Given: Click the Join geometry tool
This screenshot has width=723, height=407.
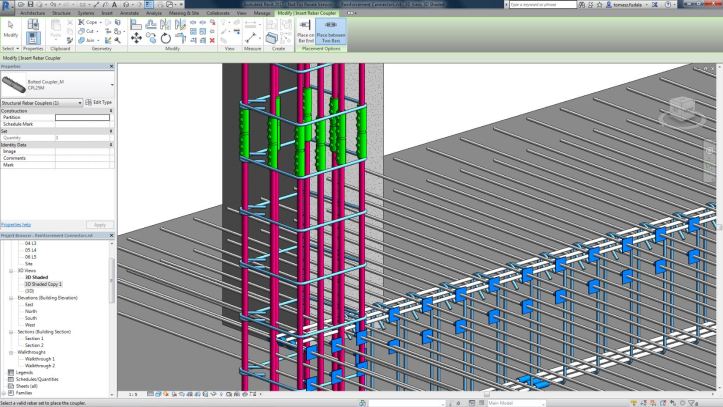Looking at the screenshot, I should 86,41.
